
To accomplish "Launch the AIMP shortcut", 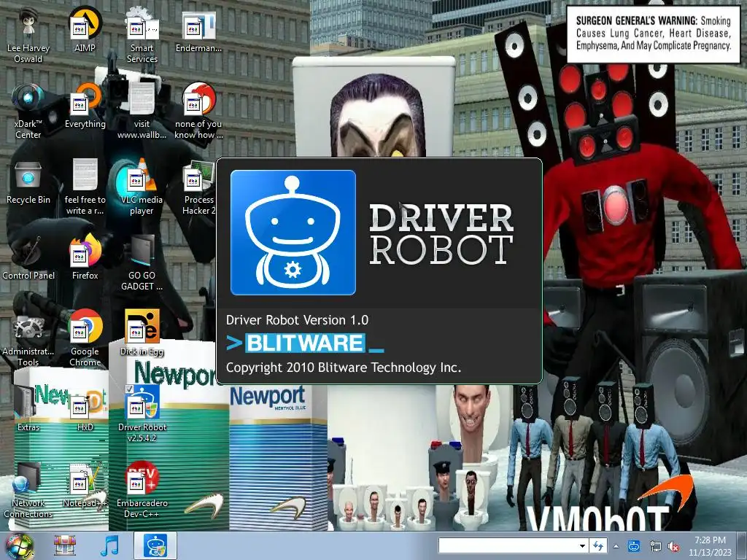I will 85,30.
